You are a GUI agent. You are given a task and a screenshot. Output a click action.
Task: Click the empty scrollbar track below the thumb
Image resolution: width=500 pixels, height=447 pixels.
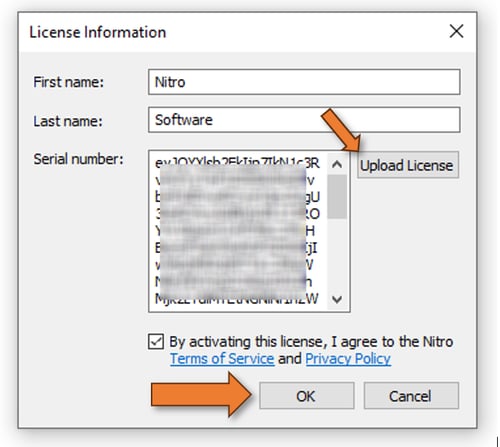pyautogui.click(x=337, y=253)
